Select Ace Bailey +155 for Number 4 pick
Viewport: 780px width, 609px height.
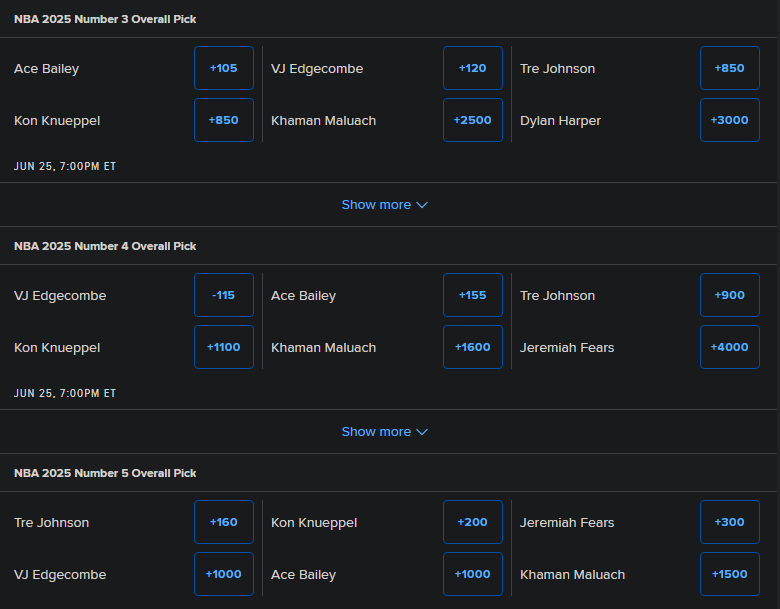click(473, 295)
